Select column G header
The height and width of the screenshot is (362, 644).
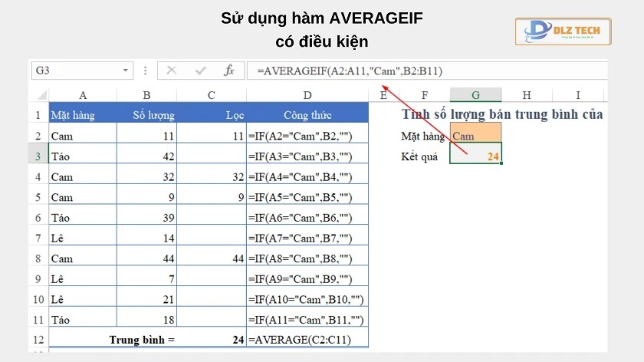tap(475, 95)
